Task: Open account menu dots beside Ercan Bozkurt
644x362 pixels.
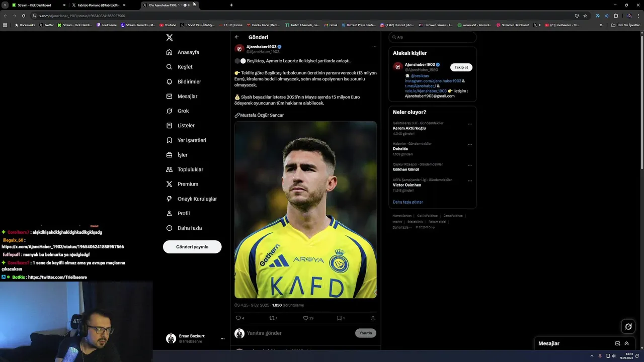Action: click(222, 339)
